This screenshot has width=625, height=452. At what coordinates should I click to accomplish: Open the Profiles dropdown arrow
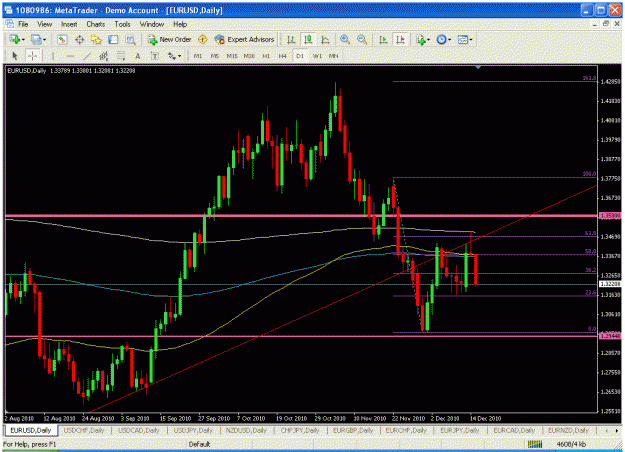[x=44, y=40]
